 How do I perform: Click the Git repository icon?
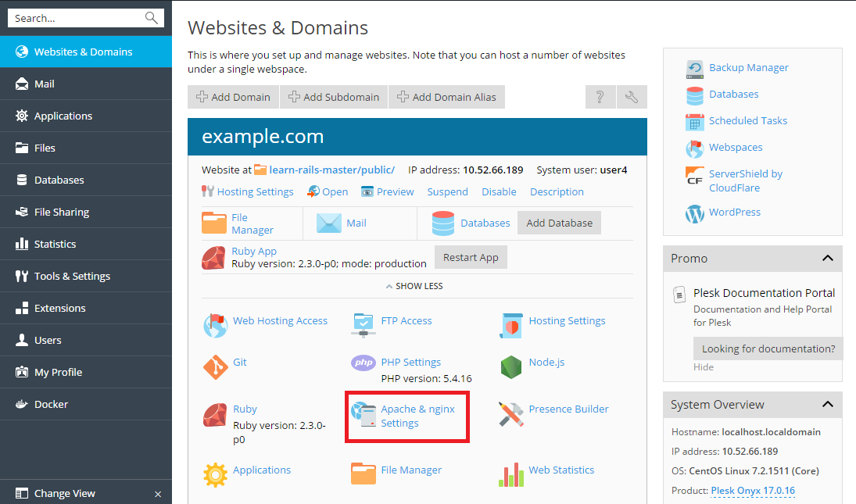(x=239, y=362)
